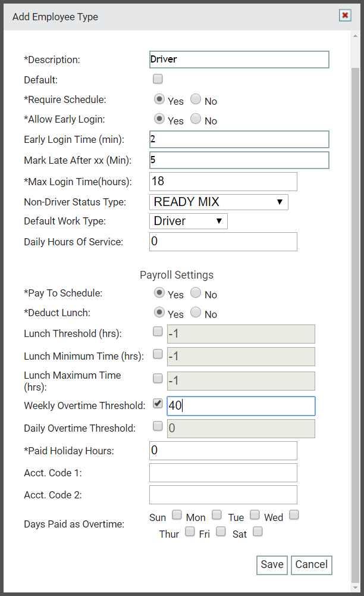Save the employee type
Viewport: 364px width, 596px height.
coord(272,565)
